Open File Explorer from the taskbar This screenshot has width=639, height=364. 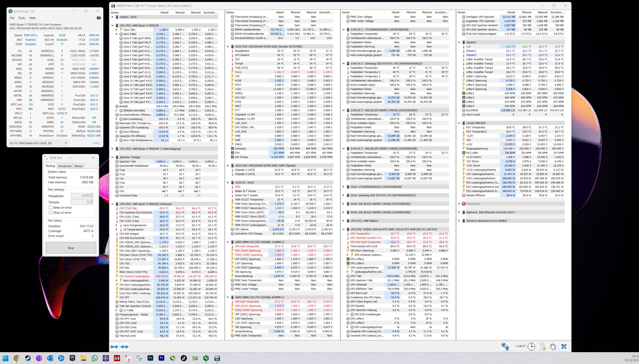point(84,358)
